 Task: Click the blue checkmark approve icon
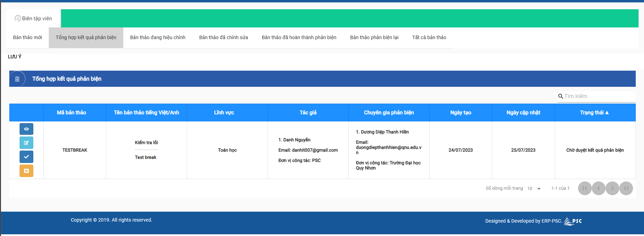[x=26, y=157]
